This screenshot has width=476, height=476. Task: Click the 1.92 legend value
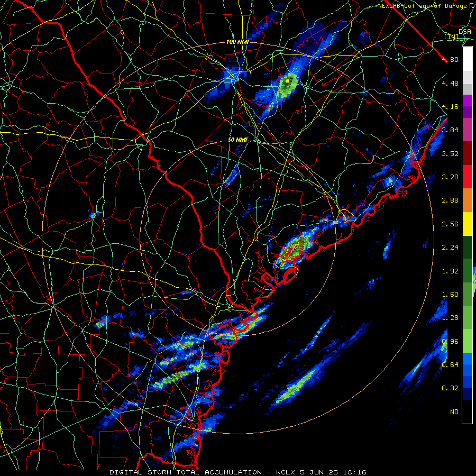(x=450, y=271)
